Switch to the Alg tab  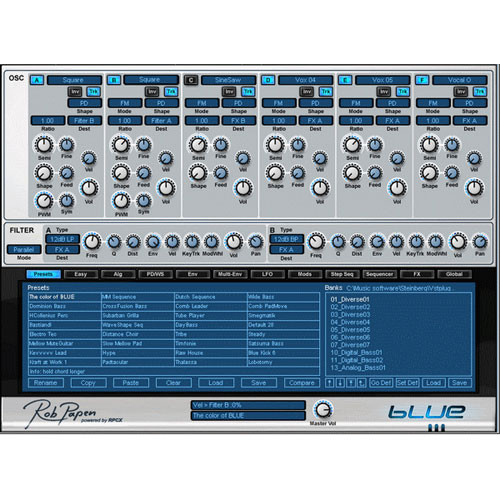click(118, 274)
